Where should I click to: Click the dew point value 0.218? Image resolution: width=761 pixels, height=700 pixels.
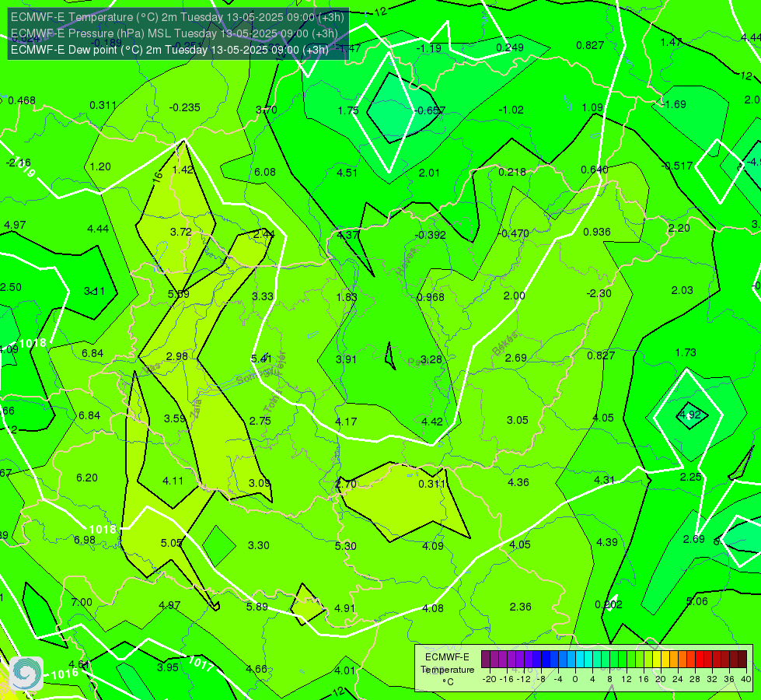[x=512, y=172]
